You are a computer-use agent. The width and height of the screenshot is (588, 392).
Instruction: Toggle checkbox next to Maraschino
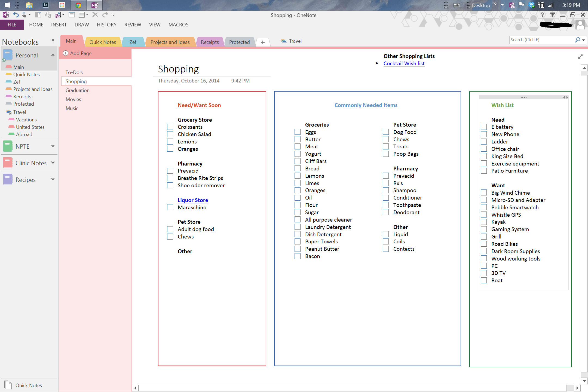[x=171, y=207]
